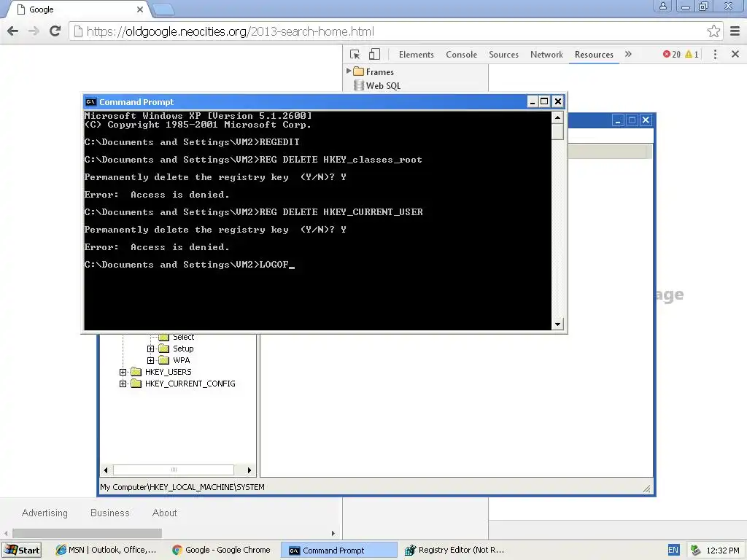Select the Select registry key
This screenshot has height=560, width=747.
tap(183, 337)
